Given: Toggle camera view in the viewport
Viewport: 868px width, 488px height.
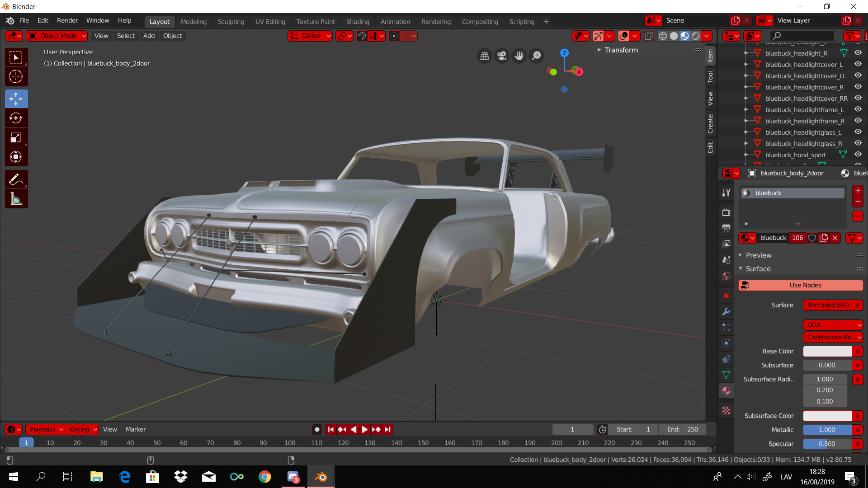Looking at the screenshot, I should tap(502, 56).
